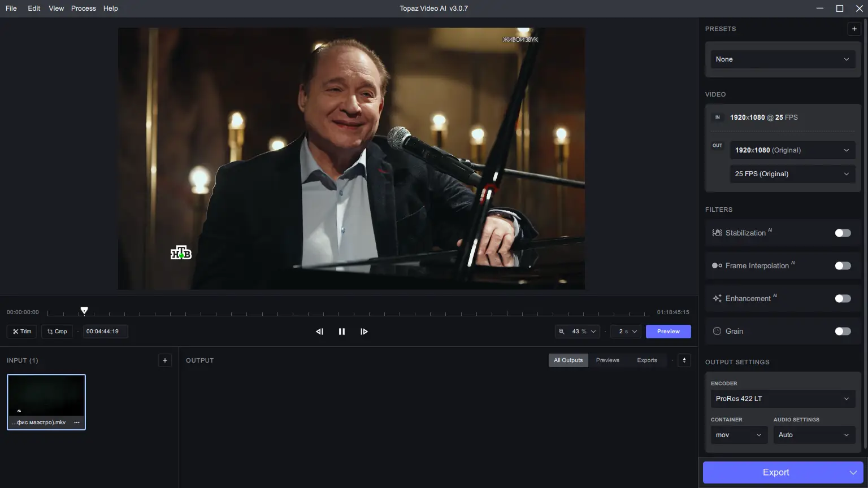Click the plus icon to add a preset
868x488 pixels.
pos(854,28)
